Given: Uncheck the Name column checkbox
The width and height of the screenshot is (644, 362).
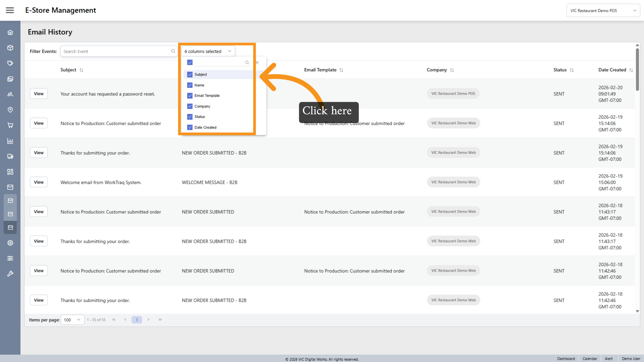Looking at the screenshot, I should tap(190, 85).
